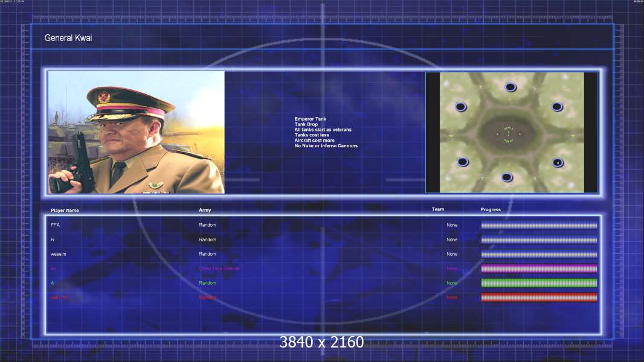Click 'China Tank General' army entry
644x362 pixels.
pos(219,268)
